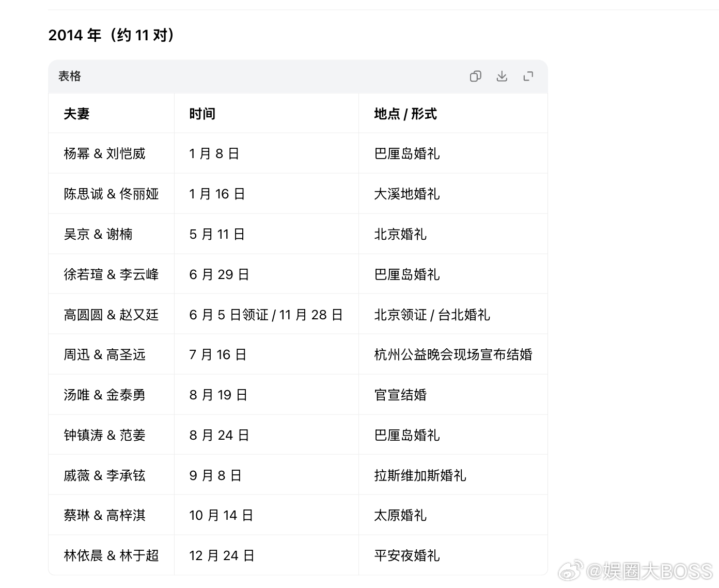Viewport: 719px width, 588px height.
Task: Click the date 6 月 29 日
Action: tap(219, 274)
